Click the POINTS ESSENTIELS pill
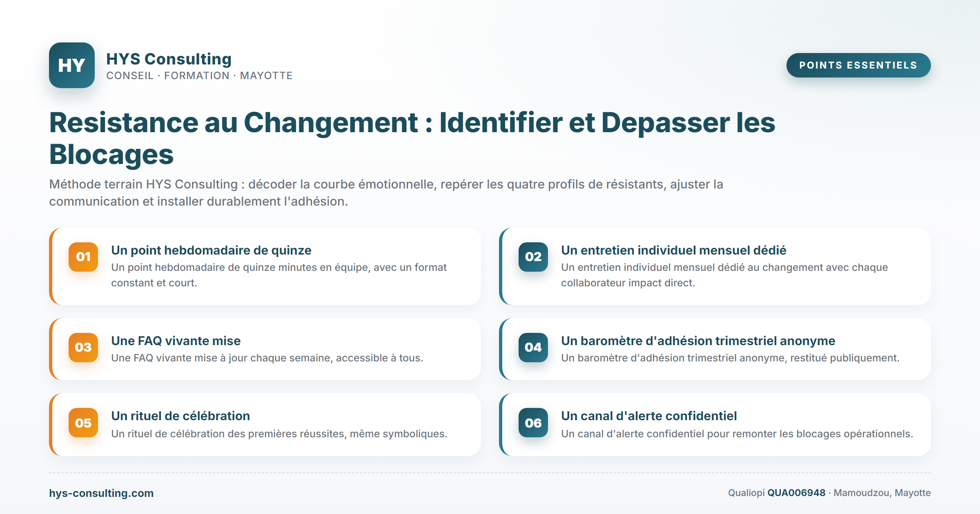The image size is (980, 514). [858, 65]
